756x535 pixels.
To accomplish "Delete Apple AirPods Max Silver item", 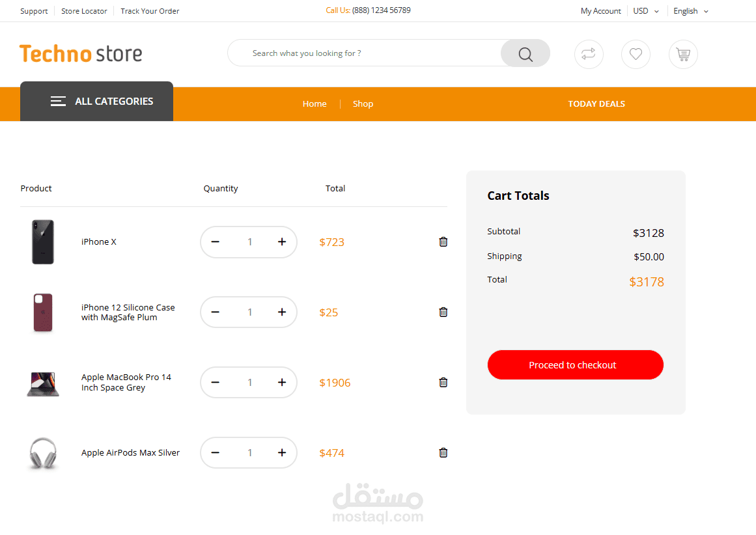I will tap(443, 452).
